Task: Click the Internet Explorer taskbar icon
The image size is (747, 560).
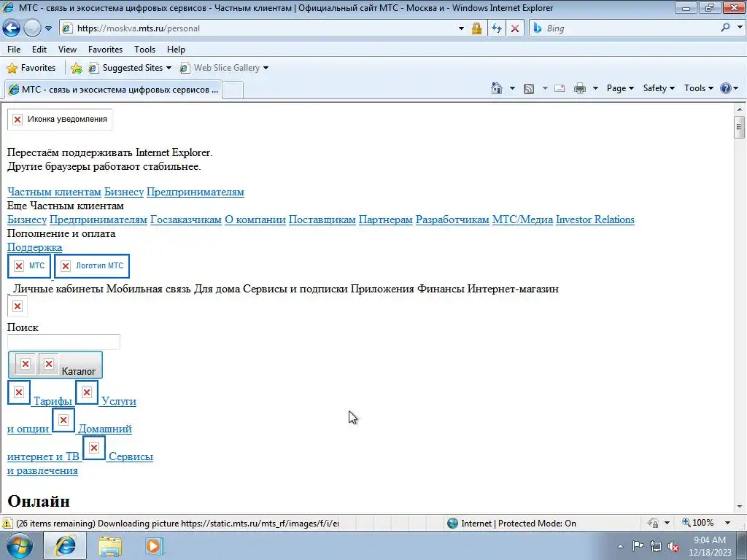Action: pos(65,545)
